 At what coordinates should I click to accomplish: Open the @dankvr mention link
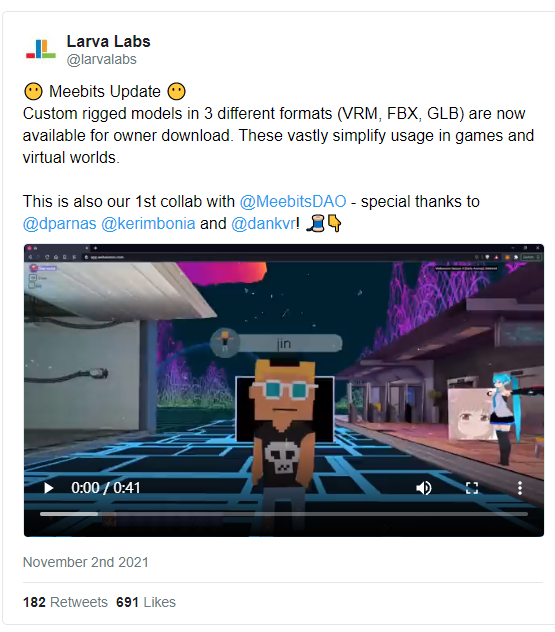pos(264,223)
